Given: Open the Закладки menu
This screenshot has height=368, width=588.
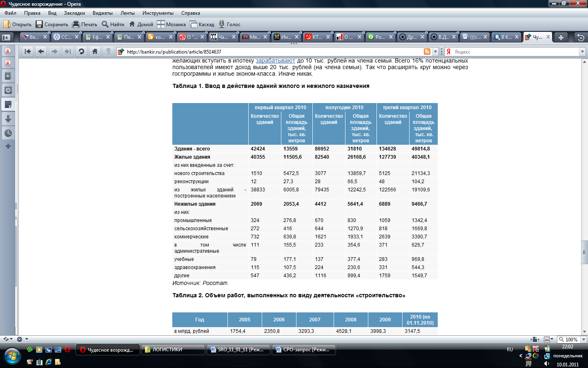Looking at the screenshot, I should [x=74, y=13].
